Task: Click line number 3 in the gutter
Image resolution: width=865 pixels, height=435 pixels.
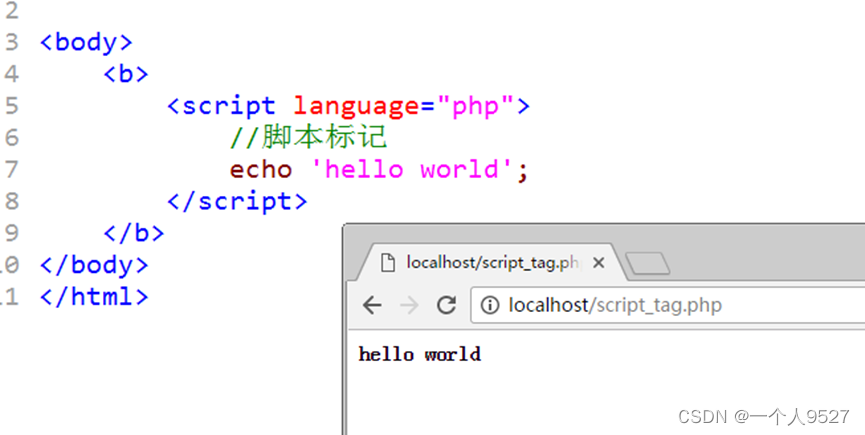Action: [x=12, y=42]
